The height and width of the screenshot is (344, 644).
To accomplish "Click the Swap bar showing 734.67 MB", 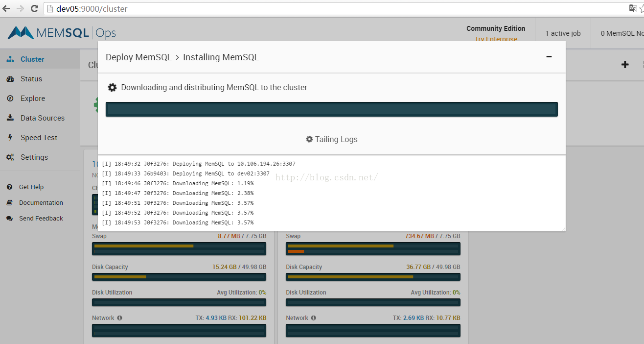I will [x=373, y=248].
